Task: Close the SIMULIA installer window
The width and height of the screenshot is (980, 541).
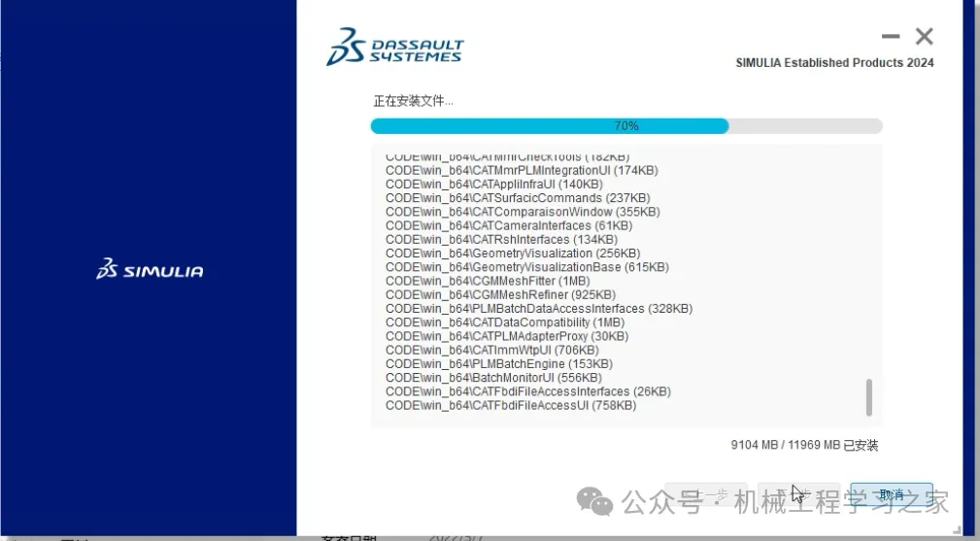Action: (x=925, y=36)
